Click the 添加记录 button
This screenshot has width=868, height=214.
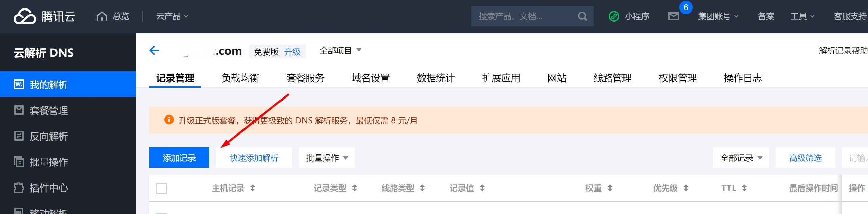pos(179,158)
